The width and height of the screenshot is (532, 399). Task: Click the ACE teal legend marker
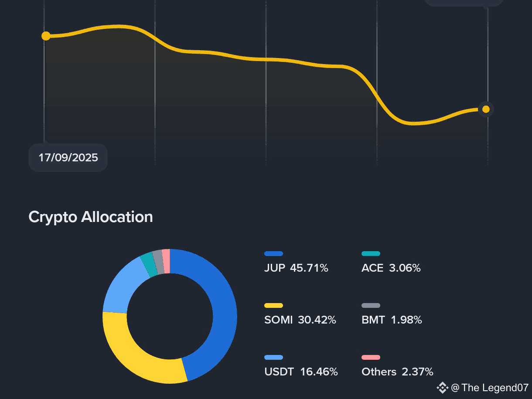click(x=371, y=253)
